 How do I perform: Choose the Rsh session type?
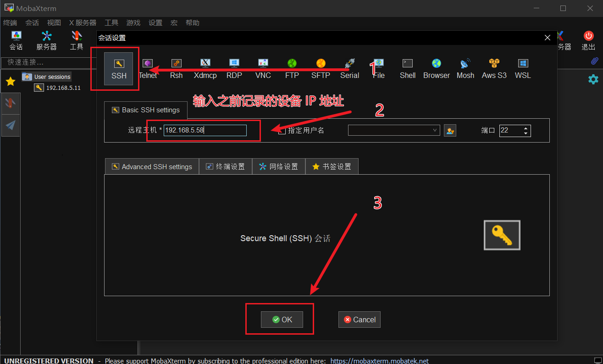176,69
